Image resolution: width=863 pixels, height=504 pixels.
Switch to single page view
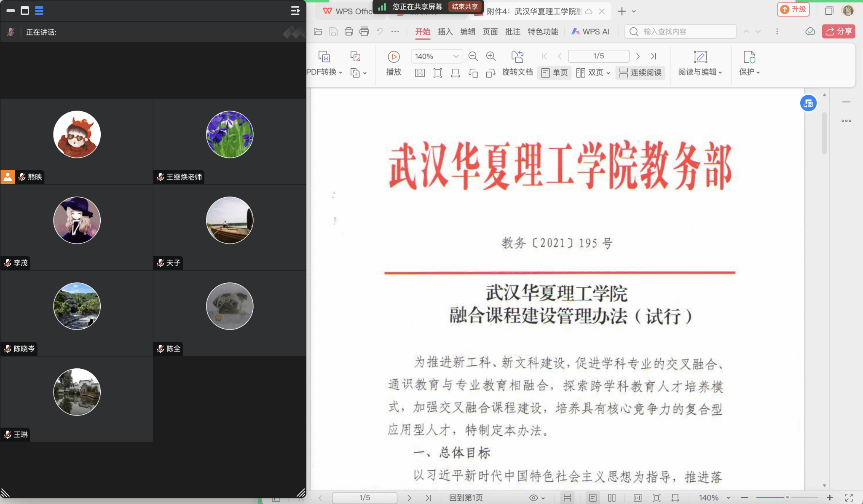(555, 72)
